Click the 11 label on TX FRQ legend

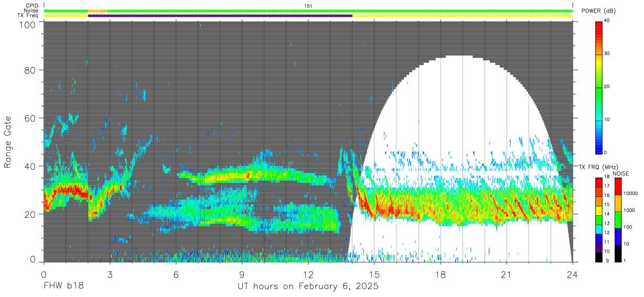(x=607, y=243)
